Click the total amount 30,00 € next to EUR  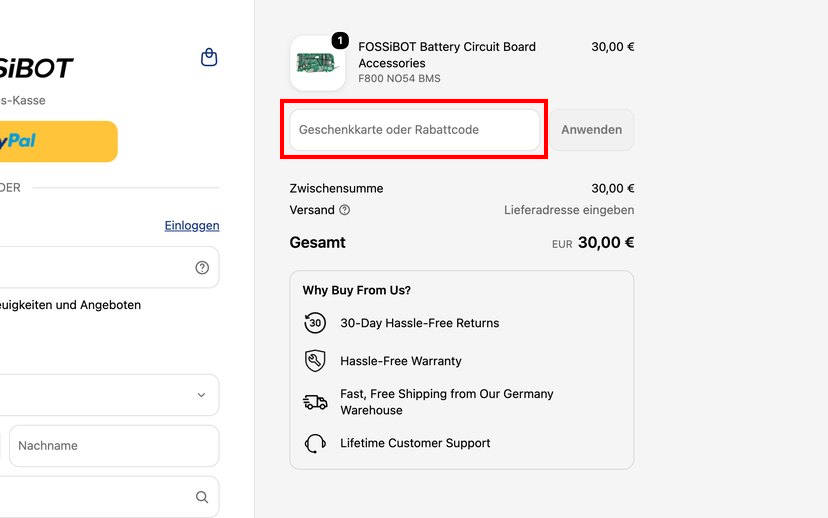606,242
